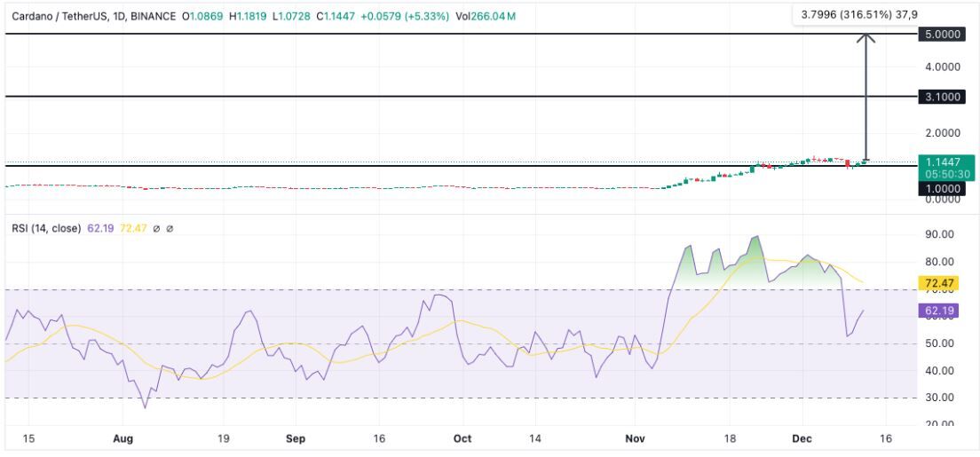Click the yellow 72.47 RSI legend value

click(132, 229)
